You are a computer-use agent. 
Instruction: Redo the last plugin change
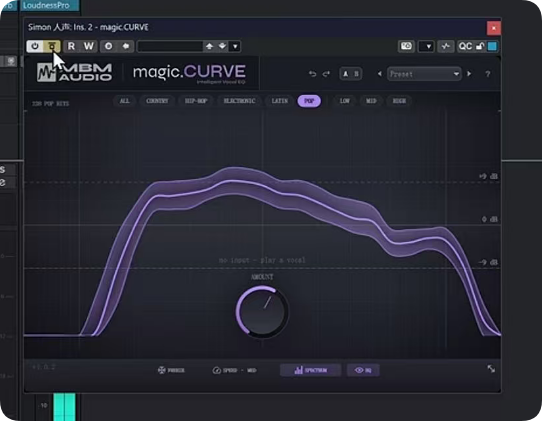point(326,74)
